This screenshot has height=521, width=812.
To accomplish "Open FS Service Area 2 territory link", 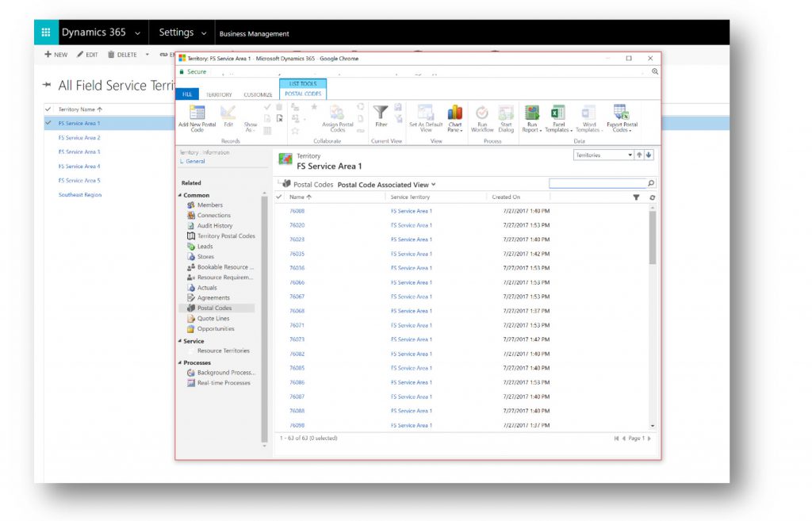I will point(79,138).
